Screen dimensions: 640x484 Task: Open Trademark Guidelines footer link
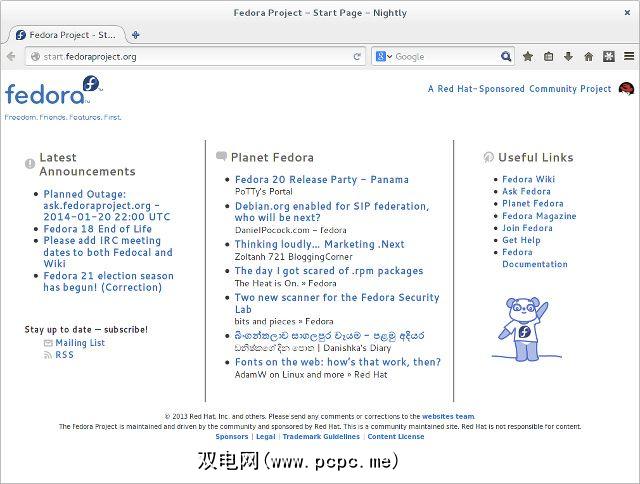pyautogui.click(x=321, y=436)
